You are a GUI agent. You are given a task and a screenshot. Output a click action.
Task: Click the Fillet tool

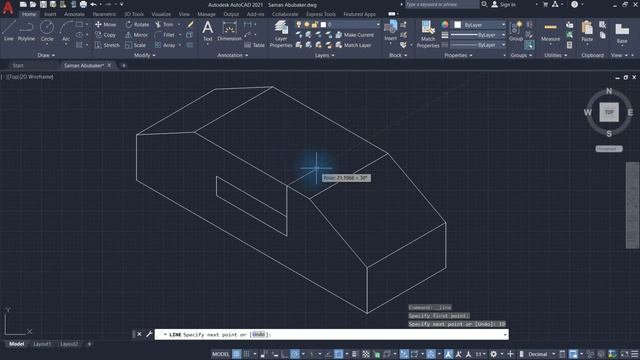pos(165,35)
